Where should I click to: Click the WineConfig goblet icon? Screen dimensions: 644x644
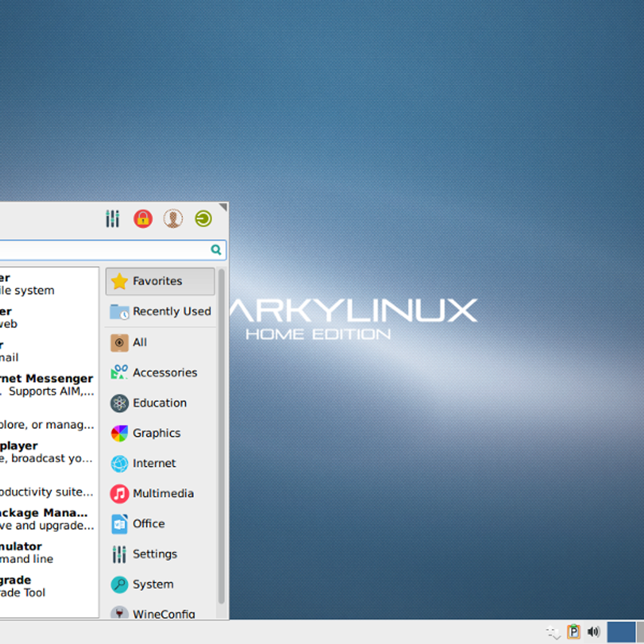(119, 613)
